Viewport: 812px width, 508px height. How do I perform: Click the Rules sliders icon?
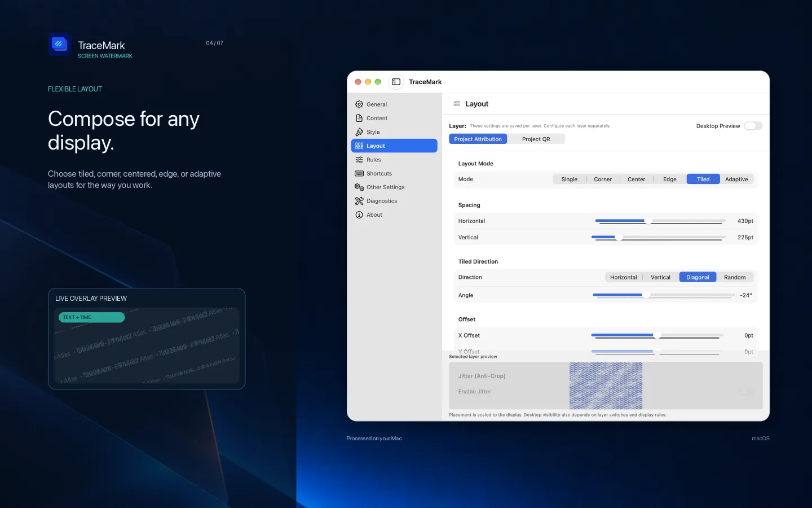[x=359, y=160]
